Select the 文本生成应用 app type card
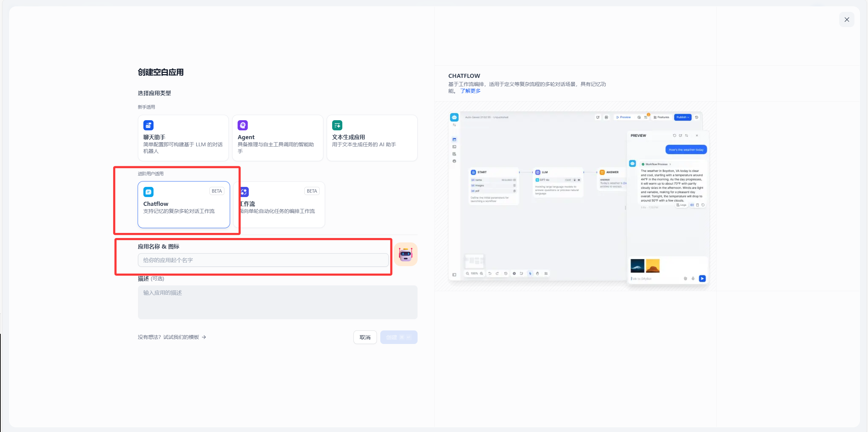This screenshot has width=868, height=432. click(372, 138)
